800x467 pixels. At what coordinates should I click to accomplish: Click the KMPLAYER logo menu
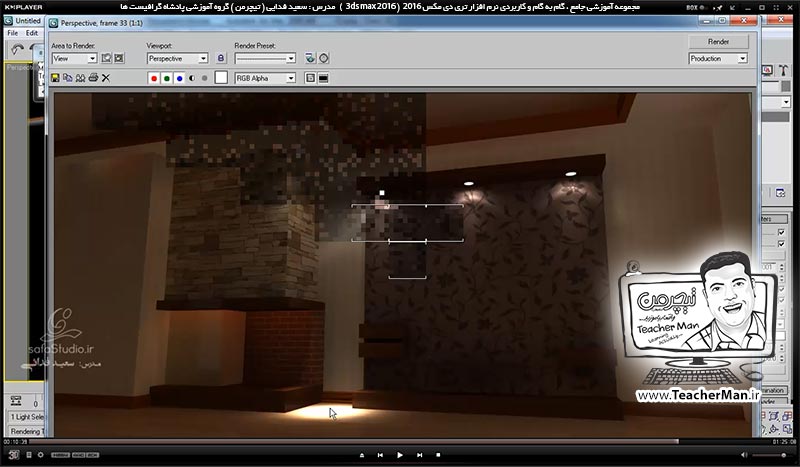coord(23,7)
